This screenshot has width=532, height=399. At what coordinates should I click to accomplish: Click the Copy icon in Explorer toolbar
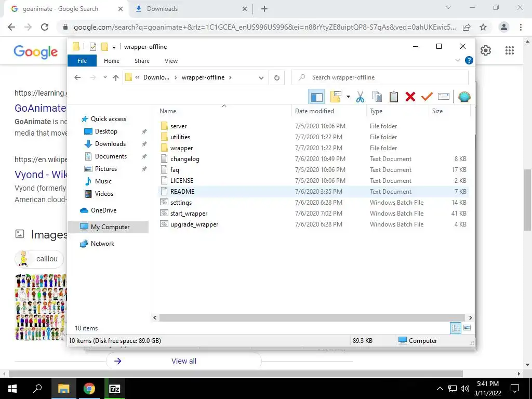pos(377,97)
